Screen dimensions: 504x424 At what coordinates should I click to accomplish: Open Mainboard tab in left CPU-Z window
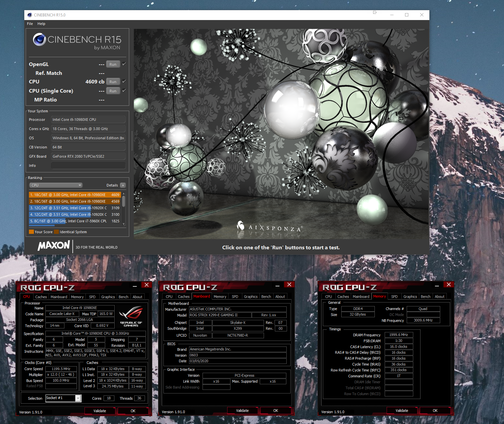coord(59,297)
